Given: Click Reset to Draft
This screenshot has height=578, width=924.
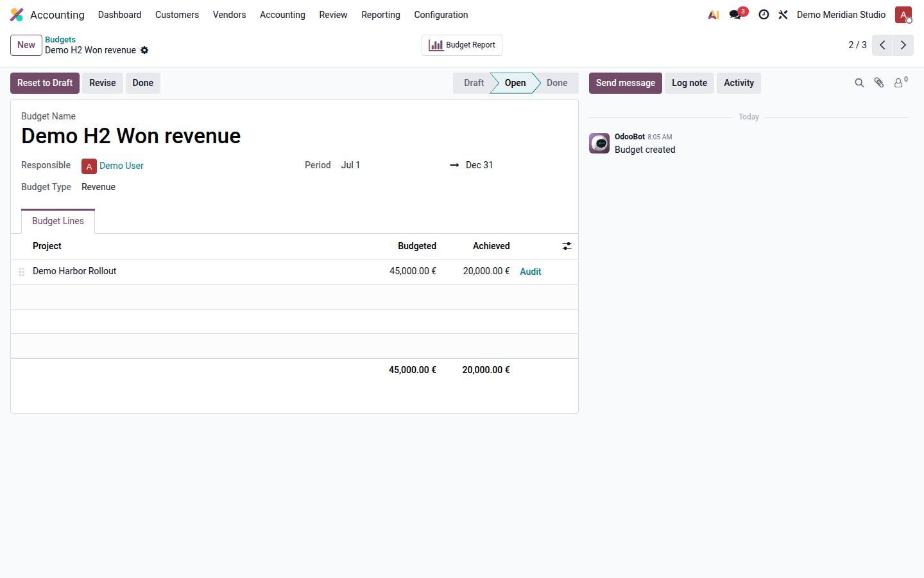Looking at the screenshot, I should pyautogui.click(x=45, y=83).
